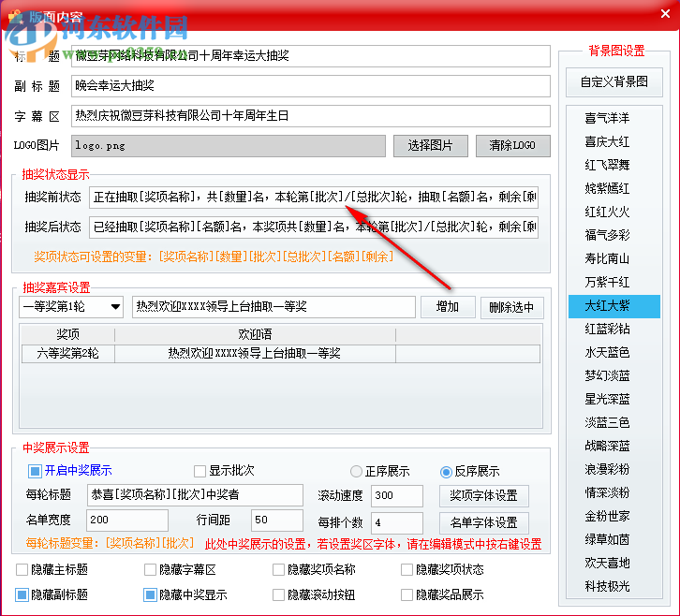
Task: Edit the 副标题 subtitle field
Action: click(311, 86)
